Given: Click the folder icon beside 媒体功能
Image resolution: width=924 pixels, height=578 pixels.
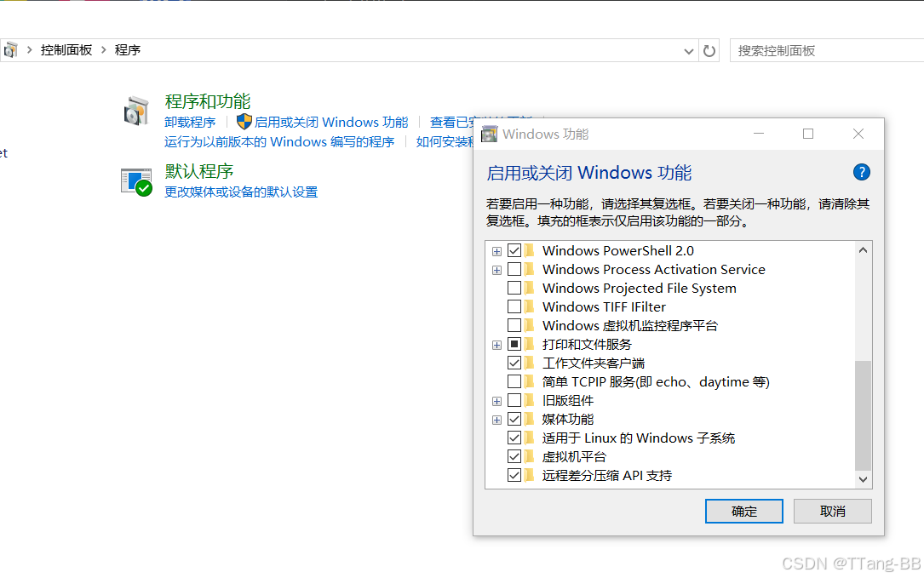Looking at the screenshot, I should coord(528,419).
